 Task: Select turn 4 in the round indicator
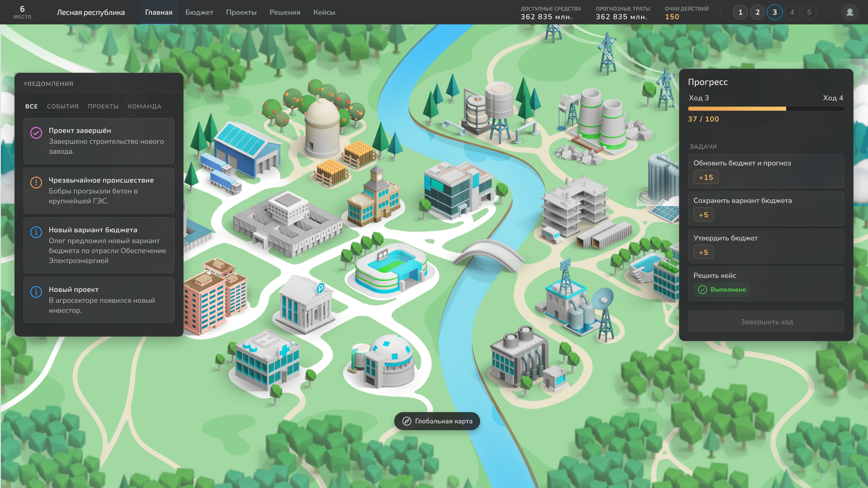[792, 12]
